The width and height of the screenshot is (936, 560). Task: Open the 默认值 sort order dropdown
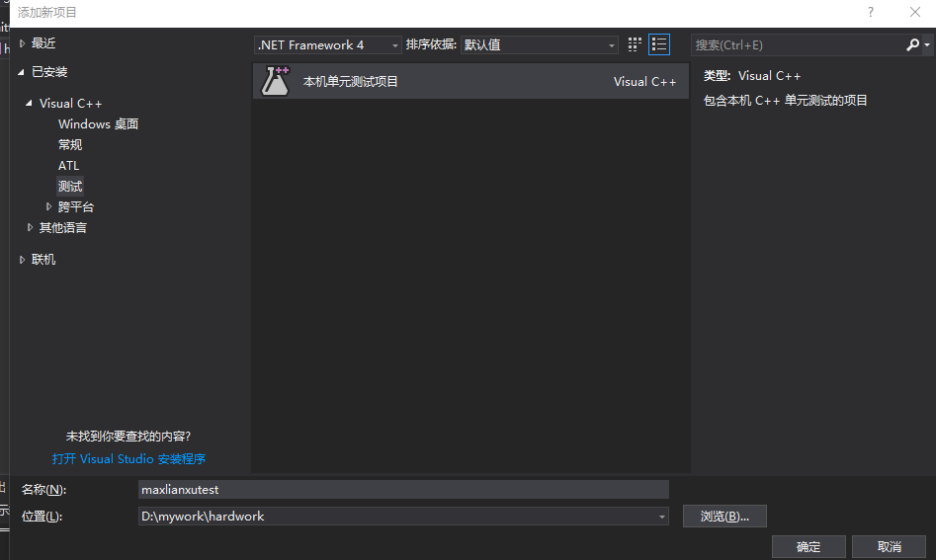click(539, 44)
